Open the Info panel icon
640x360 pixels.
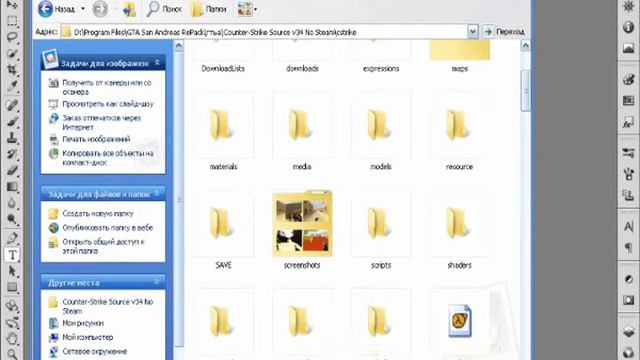pos(628,27)
